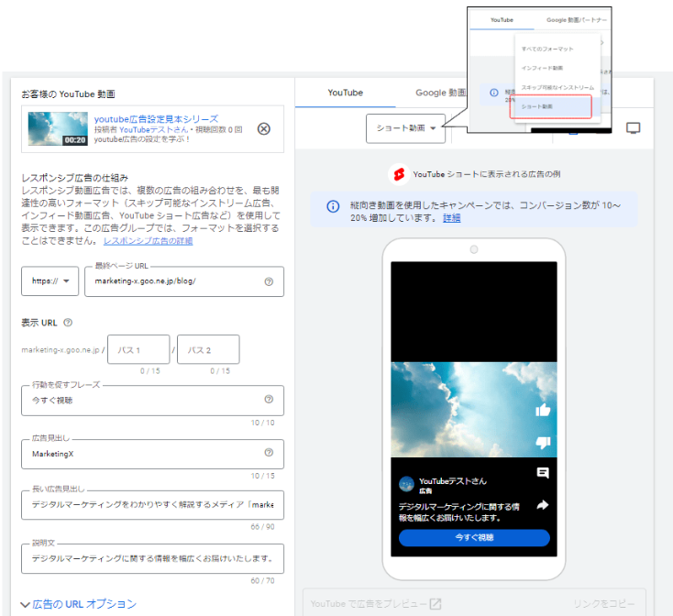Image resolution: width=673 pixels, height=616 pixels.
Task: Click the YouTubeテストさん channel avatar in preview
Action: coord(406,484)
